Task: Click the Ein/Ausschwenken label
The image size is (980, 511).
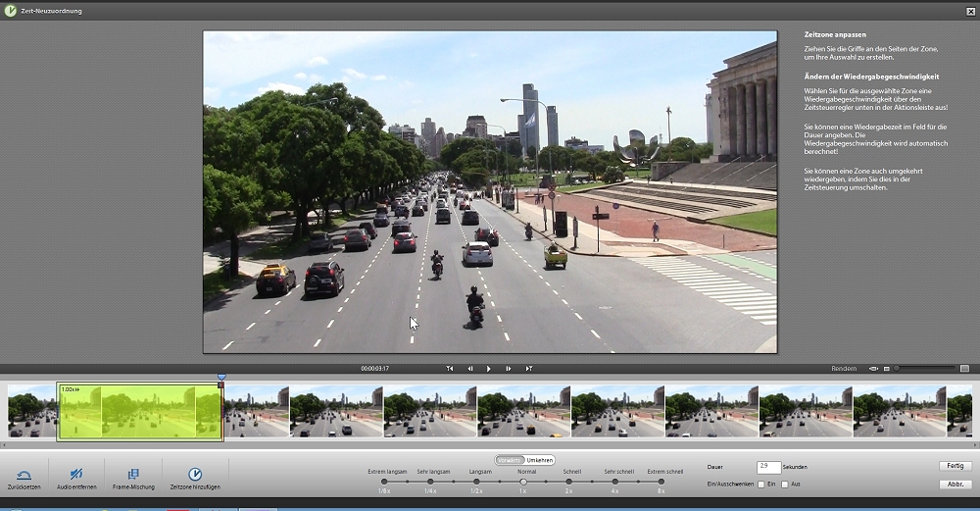Action: click(730, 485)
